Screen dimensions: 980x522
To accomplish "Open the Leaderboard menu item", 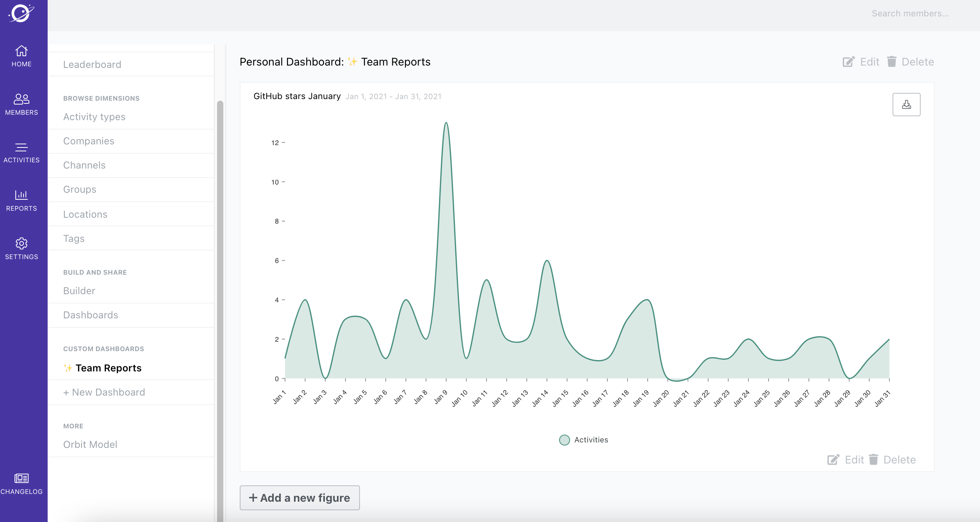I will [x=92, y=65].
